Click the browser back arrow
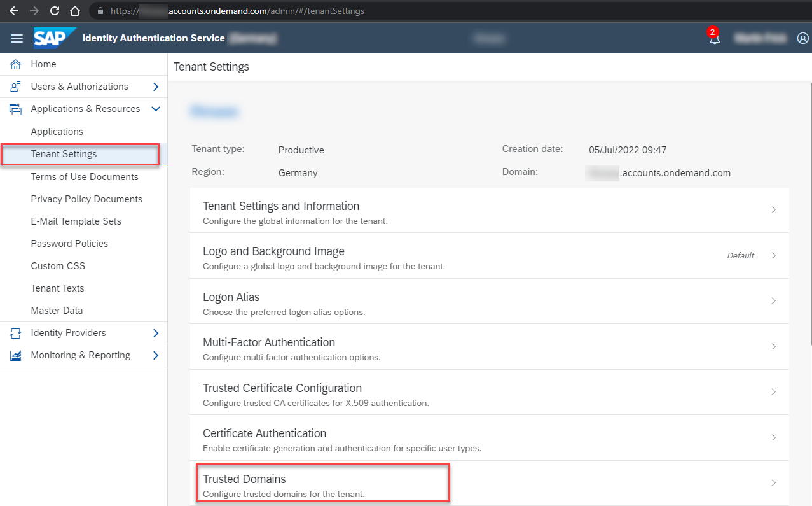The width and height of the screenshot is (812, 506). pos(14,11)
